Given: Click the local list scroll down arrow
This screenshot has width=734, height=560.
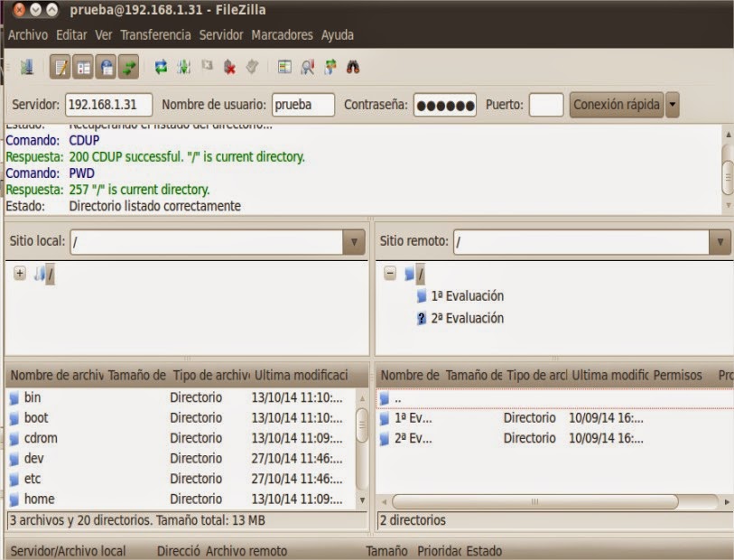Looking at the screenshot, I should [x=362, y=500].
